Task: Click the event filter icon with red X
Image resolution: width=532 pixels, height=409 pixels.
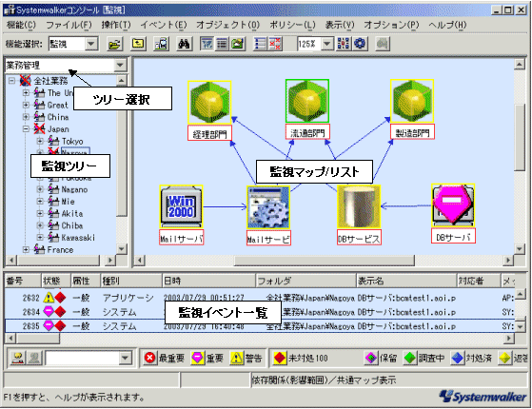Action: tap(275, 44)
